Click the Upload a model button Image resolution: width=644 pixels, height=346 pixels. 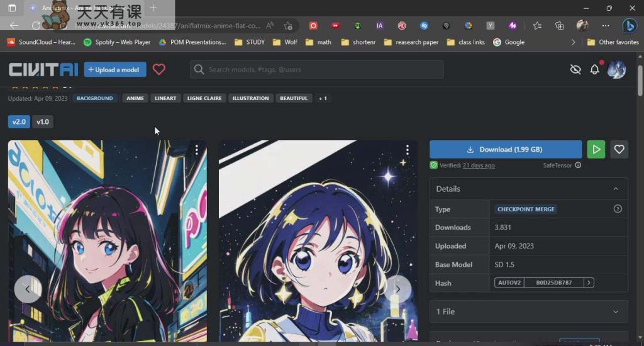pyautogui.click(x=115, y=69)
